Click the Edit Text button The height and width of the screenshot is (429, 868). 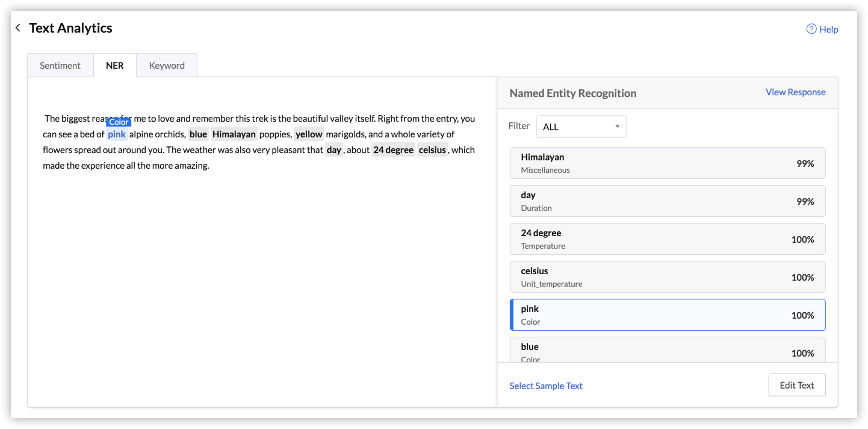[797, 385]
